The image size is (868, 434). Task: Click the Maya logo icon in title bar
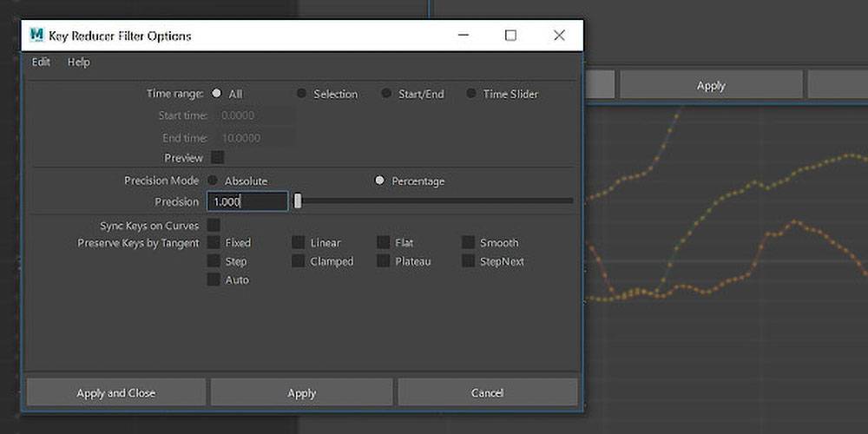[x=36, y=36]
